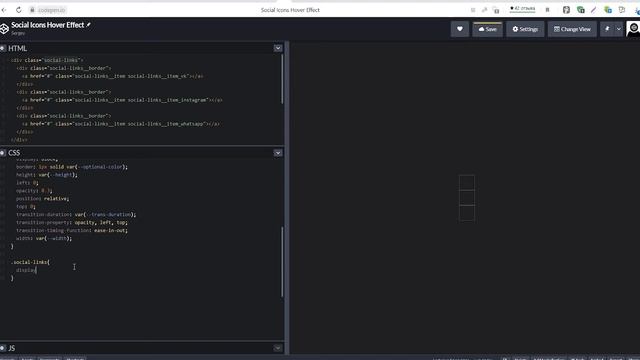Love the pen with heart button

tap(460, 29)
